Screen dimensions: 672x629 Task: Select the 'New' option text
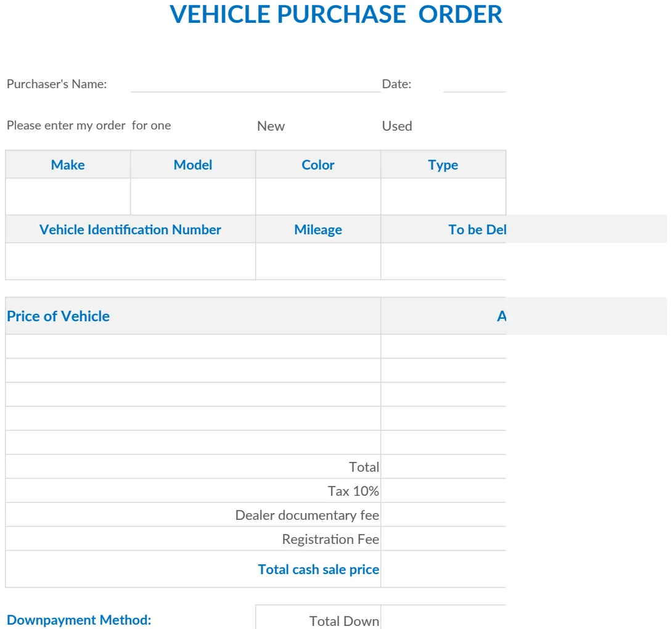(x=271, y=126)
